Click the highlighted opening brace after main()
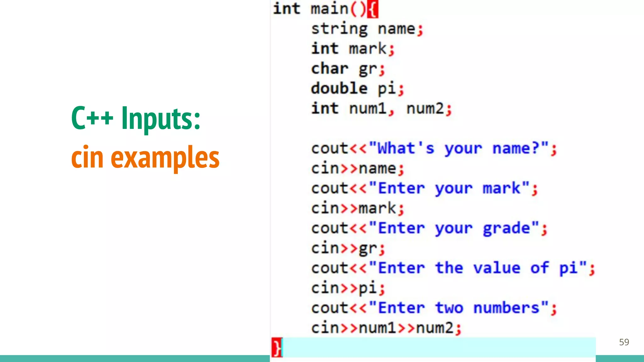 coord(373,9)
